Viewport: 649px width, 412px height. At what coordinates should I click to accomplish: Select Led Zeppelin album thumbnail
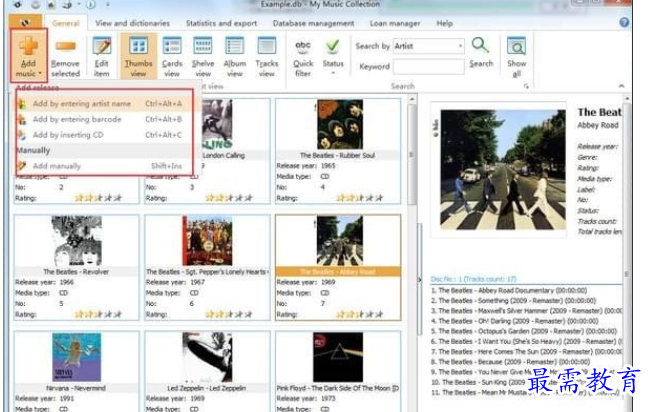(207, 357)
